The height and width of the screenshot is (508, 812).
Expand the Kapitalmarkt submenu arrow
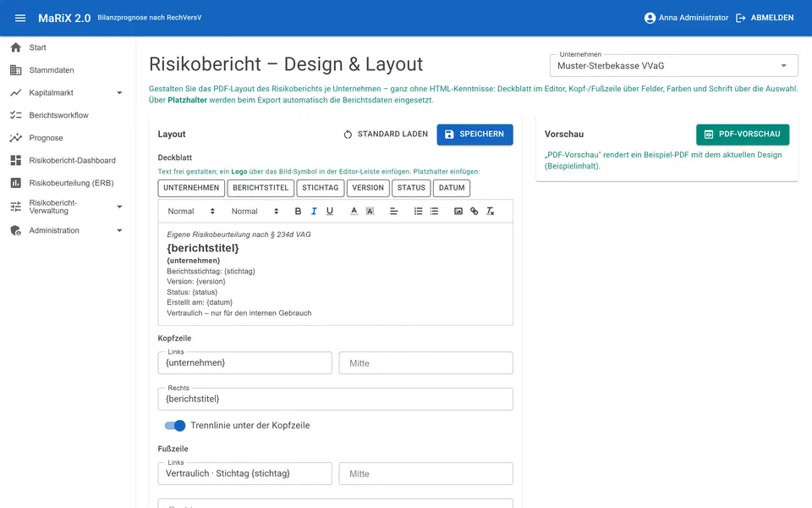(x=119, y=93)
